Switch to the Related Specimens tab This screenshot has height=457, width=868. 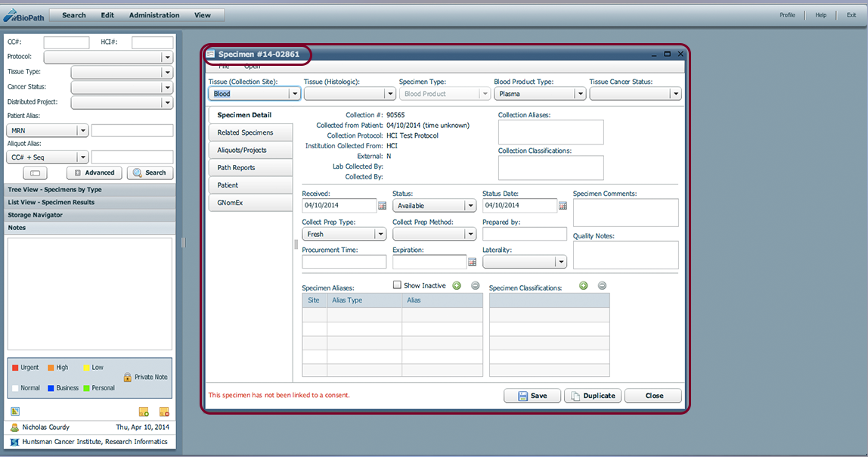point(251,132)
